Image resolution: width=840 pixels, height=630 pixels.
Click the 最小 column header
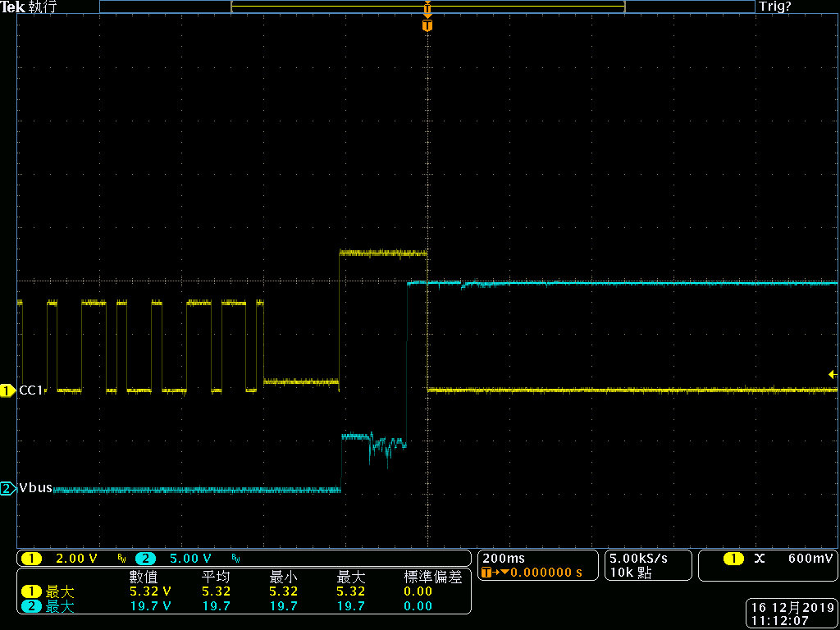283,577
